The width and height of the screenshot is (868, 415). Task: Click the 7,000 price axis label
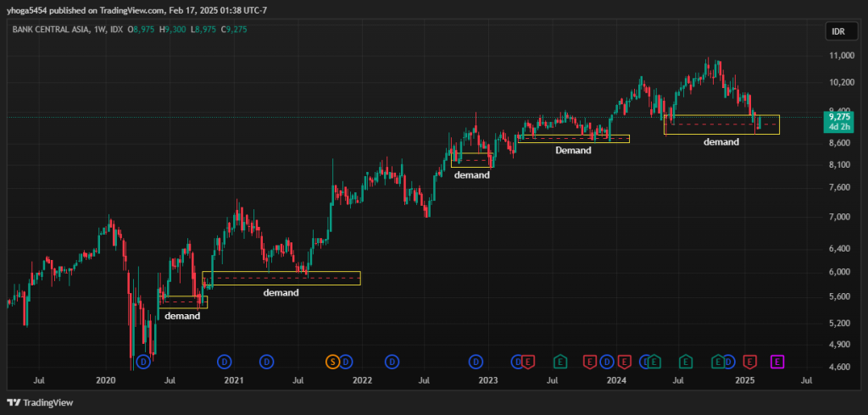click(x=840, y=217)
